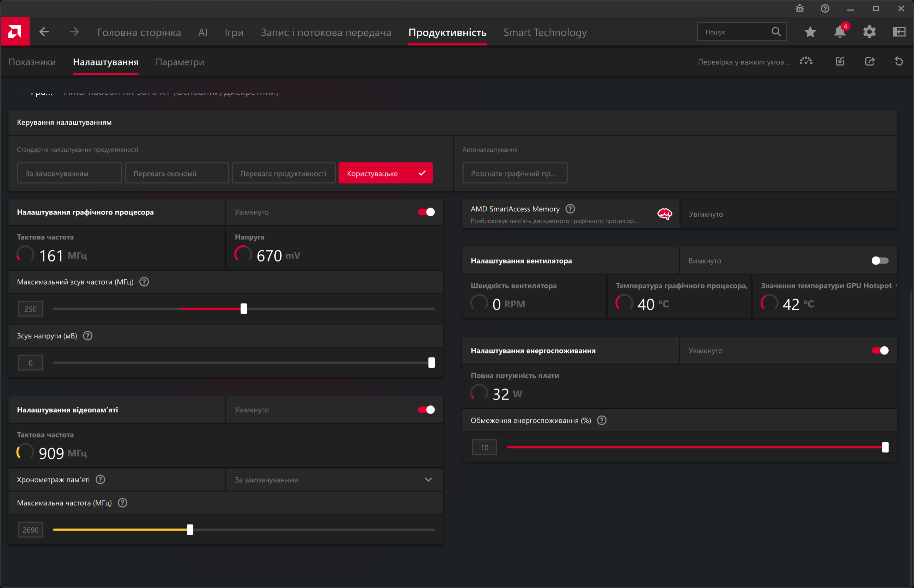The width and height of the screenshot is (914, 588).
Task: Open settings gear icon
Action: [869, 32]
